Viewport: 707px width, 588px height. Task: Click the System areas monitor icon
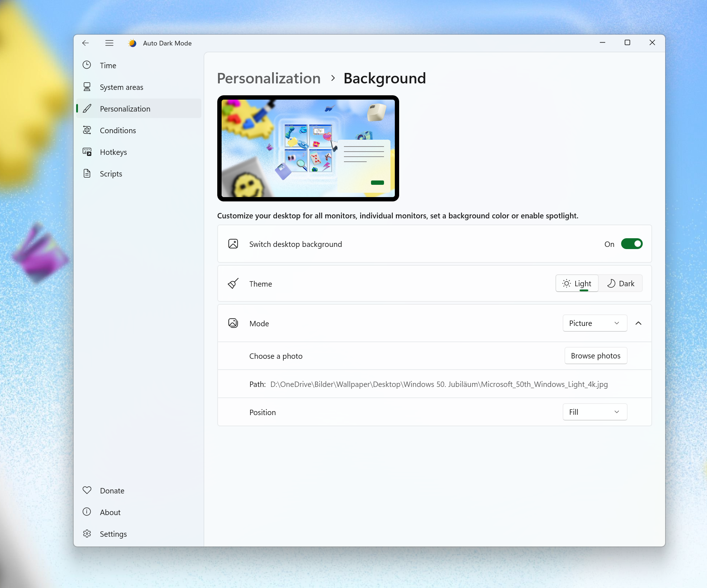[87, 87]
